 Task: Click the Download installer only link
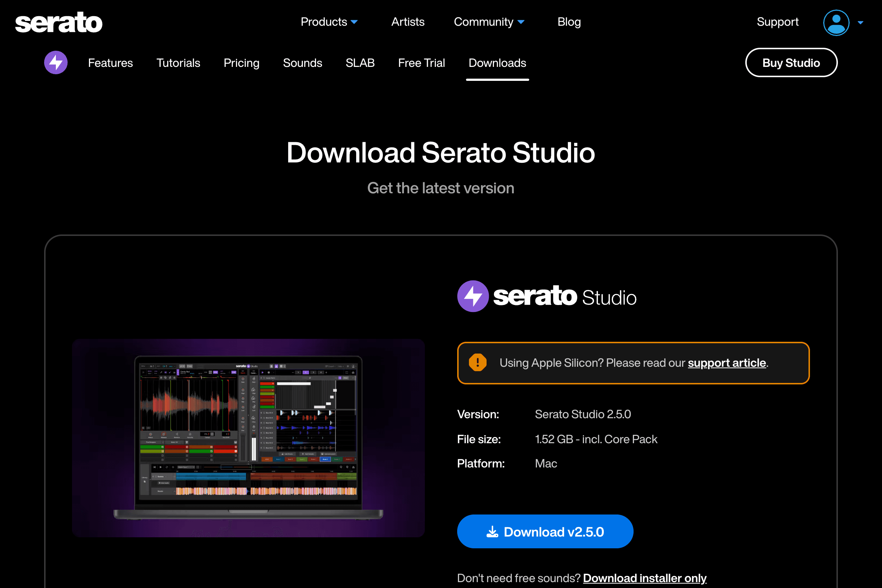645,578
